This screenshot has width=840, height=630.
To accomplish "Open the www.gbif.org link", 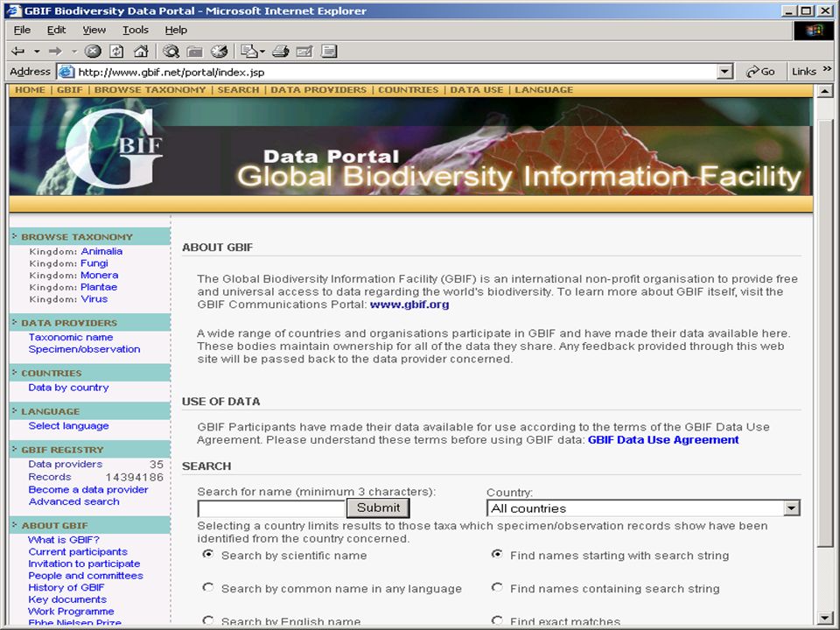I will click(409, 304).
